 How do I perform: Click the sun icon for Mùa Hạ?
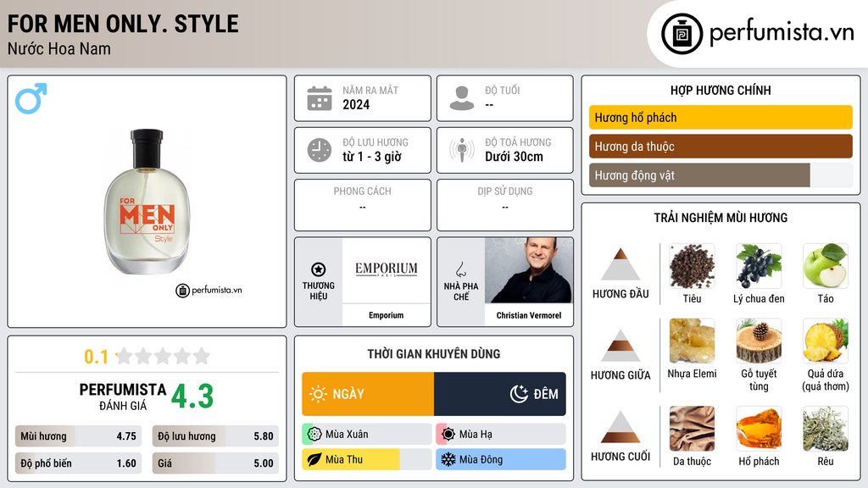[448, 435]
